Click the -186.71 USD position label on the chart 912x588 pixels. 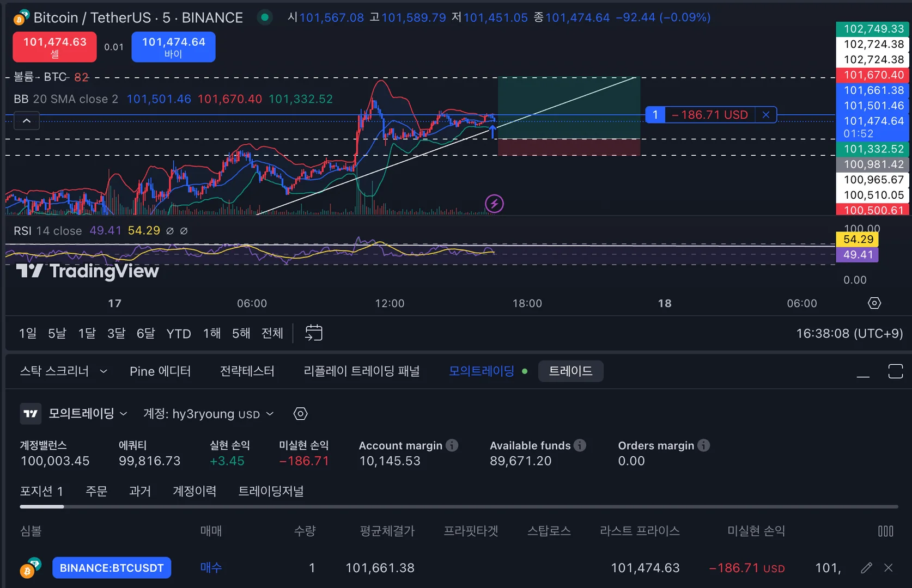pyautogui.click(x=710, y=115)
